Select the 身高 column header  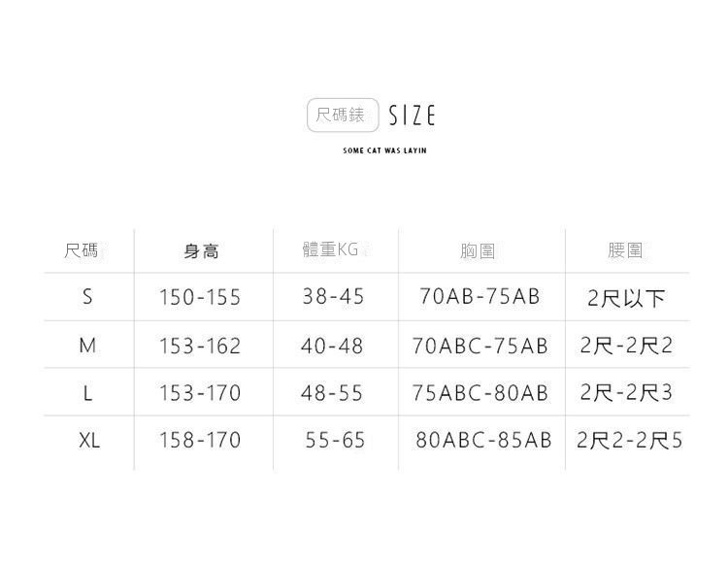(x=201, y=251)
